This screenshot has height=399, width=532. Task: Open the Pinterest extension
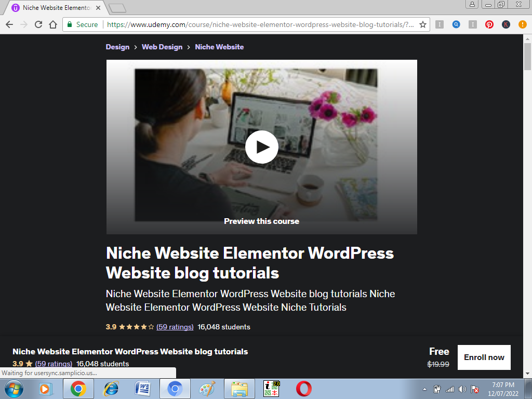coord(489,24)
